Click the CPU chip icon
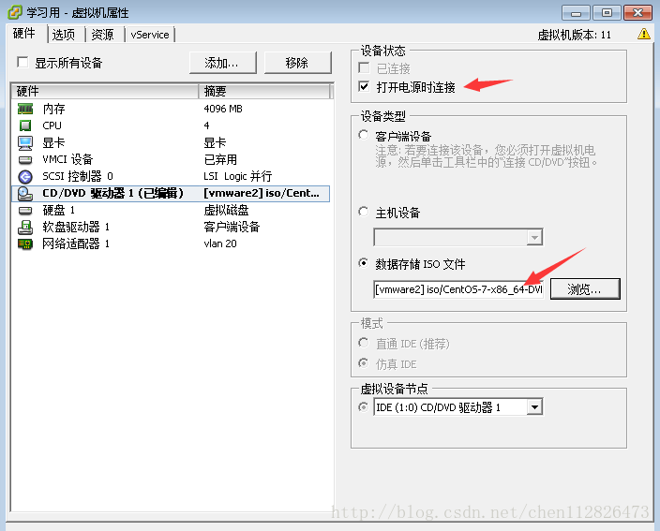Image resolution: width=660 pixels, height=531 pixels. [x=25, y=126]
